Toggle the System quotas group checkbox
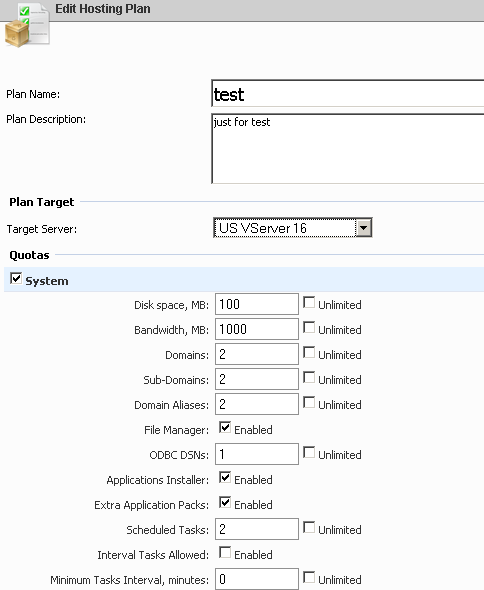The image size is (484, 590). (x=16, y=279)
